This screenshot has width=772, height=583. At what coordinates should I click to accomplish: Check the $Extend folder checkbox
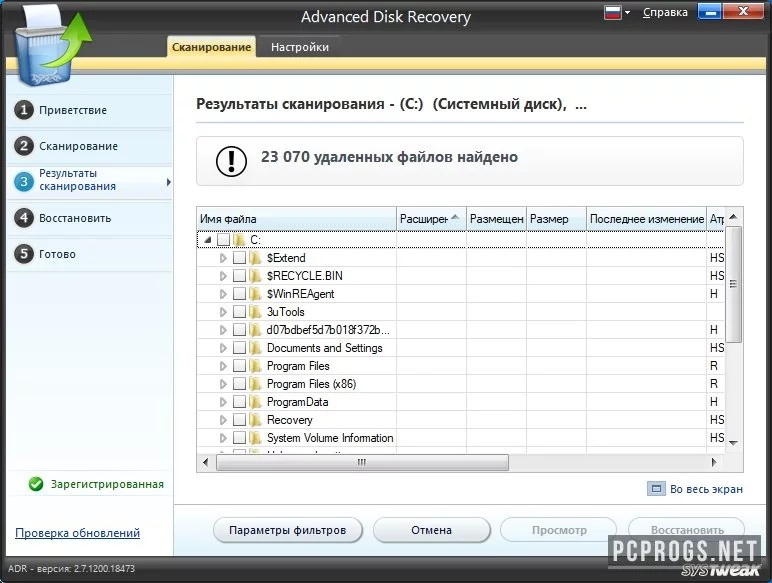coord(239,258)
